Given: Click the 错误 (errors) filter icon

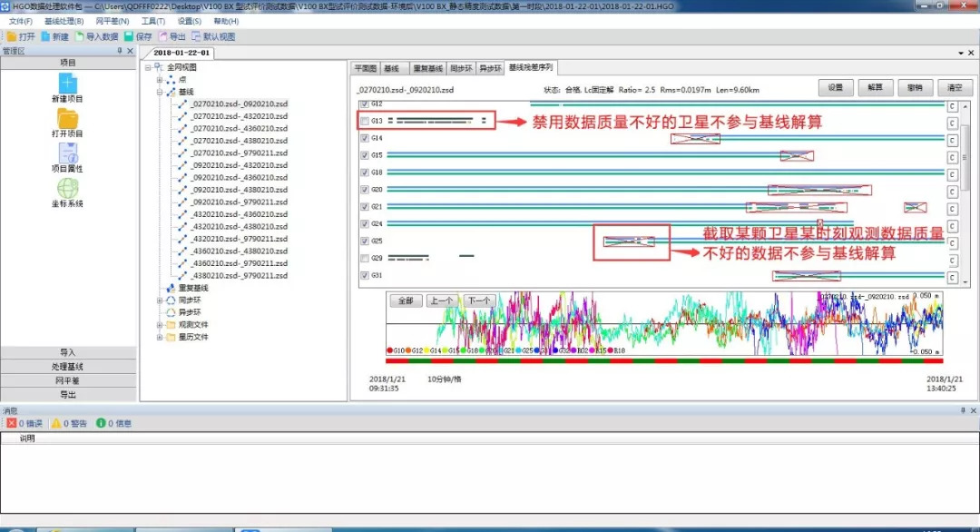Looking at the screenshot, I should (12, 423).
